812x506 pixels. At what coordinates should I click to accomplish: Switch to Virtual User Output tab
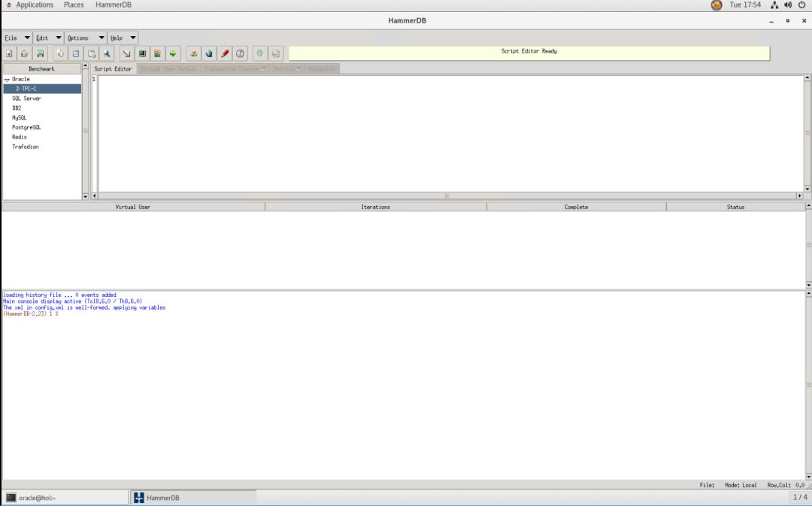[168, 69]
